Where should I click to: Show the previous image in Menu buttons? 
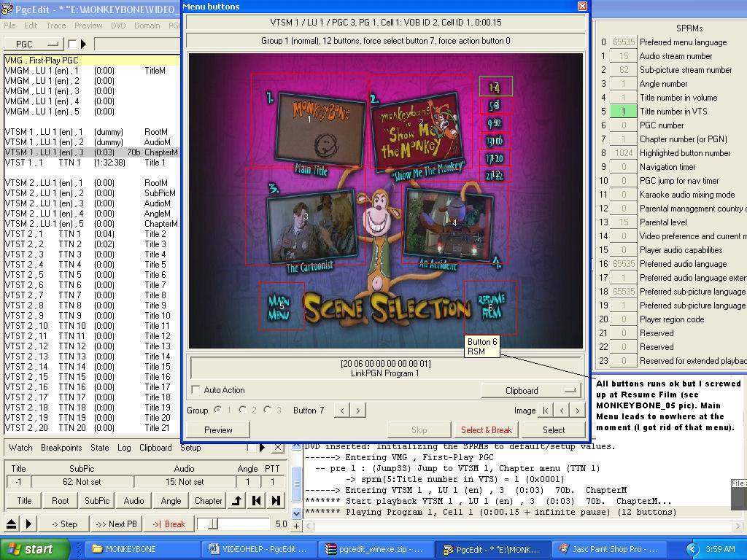point(562,411)
